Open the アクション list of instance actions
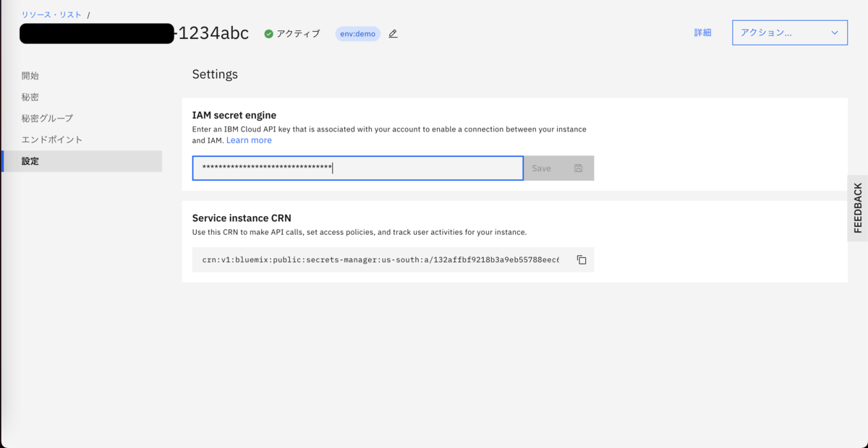The image size is (868, 448). (x=788, y=33)
